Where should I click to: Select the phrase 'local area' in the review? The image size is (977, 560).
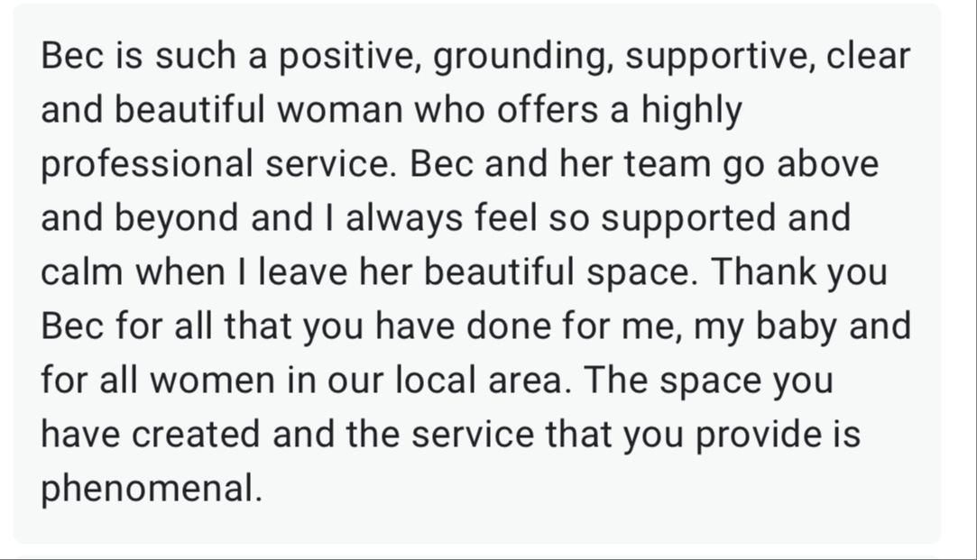[x=478, y=381]
